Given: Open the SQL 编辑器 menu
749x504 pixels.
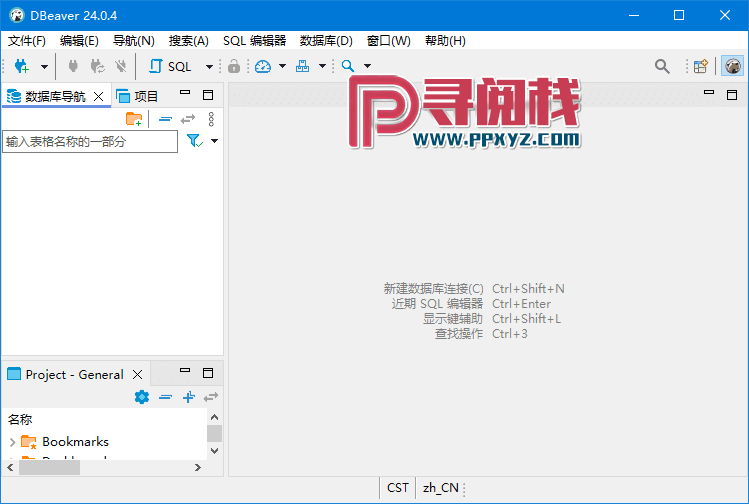Looking at the screenshot, I should (255, 41).
